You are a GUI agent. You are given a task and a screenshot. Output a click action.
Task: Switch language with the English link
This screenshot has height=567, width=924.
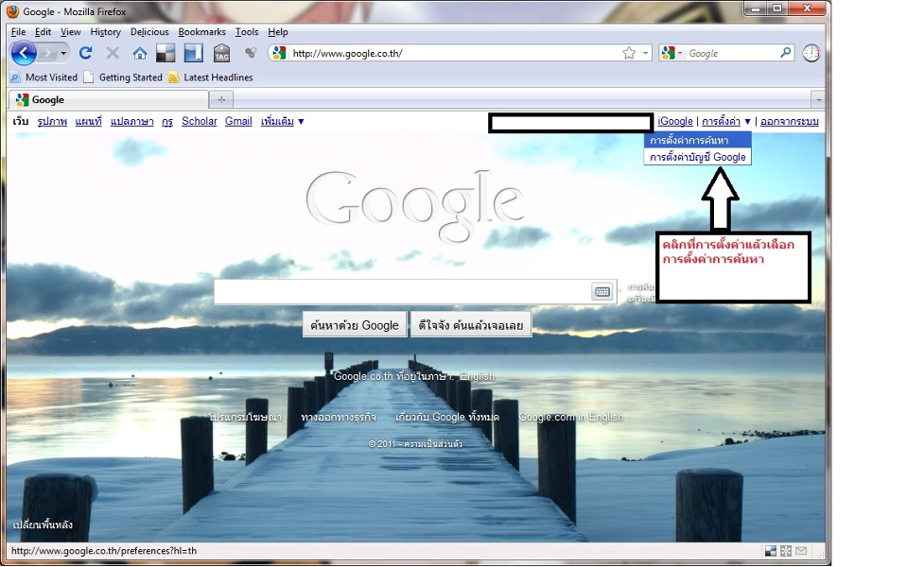pyautogui.click(x=478, y=376)
